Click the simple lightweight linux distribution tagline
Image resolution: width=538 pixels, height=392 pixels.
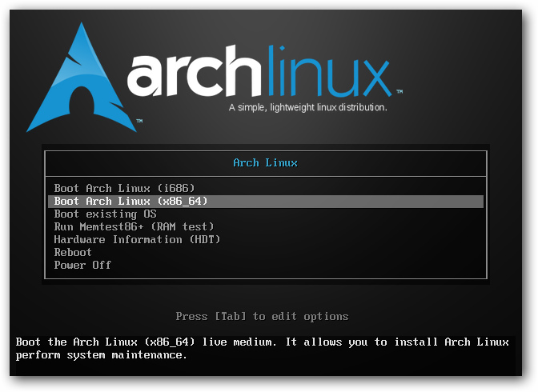307,108
